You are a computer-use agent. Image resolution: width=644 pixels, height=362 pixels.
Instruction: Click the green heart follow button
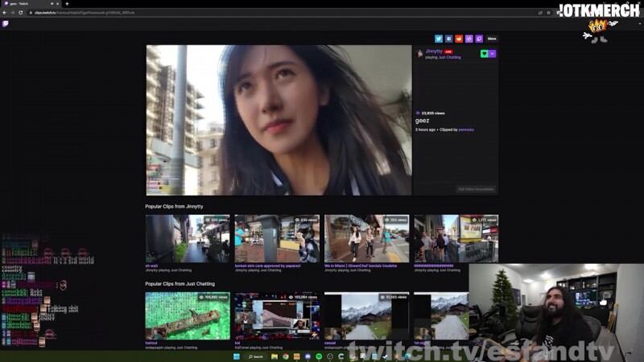[484, 54]
